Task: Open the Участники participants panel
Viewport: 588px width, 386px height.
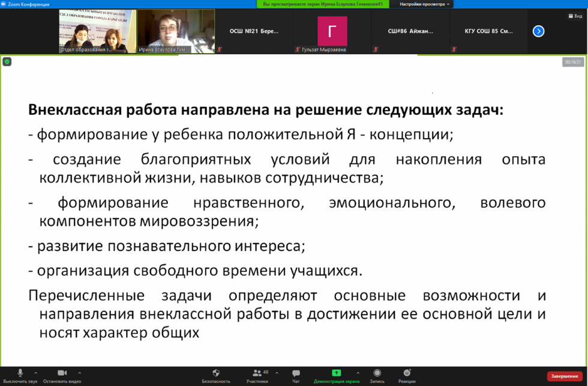Action: click(257, 373)
